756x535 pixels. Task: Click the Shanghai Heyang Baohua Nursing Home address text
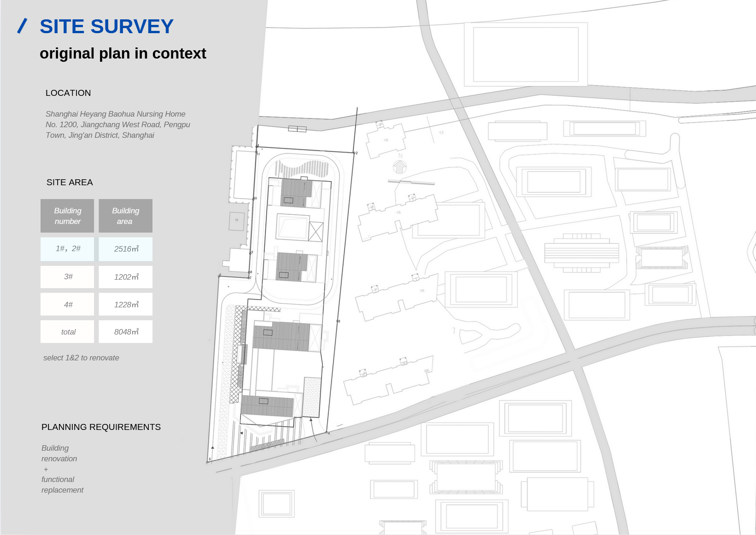click(117, 124)
